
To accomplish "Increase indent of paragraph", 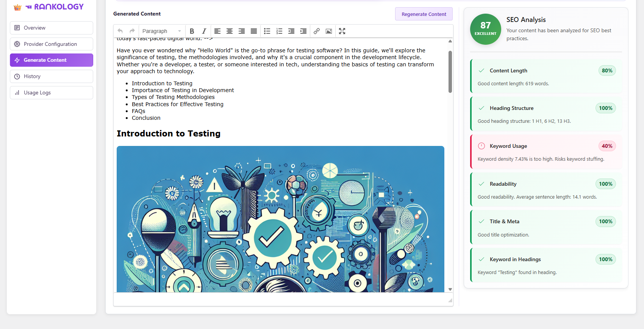I will click(x=303, y=31).
